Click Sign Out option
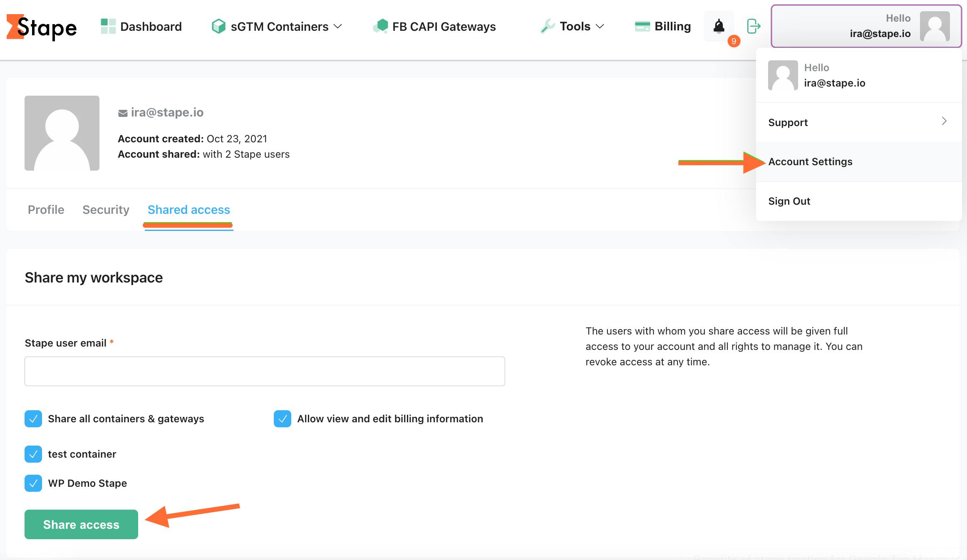This screenshot has width=967, height=560. [788, 201]
